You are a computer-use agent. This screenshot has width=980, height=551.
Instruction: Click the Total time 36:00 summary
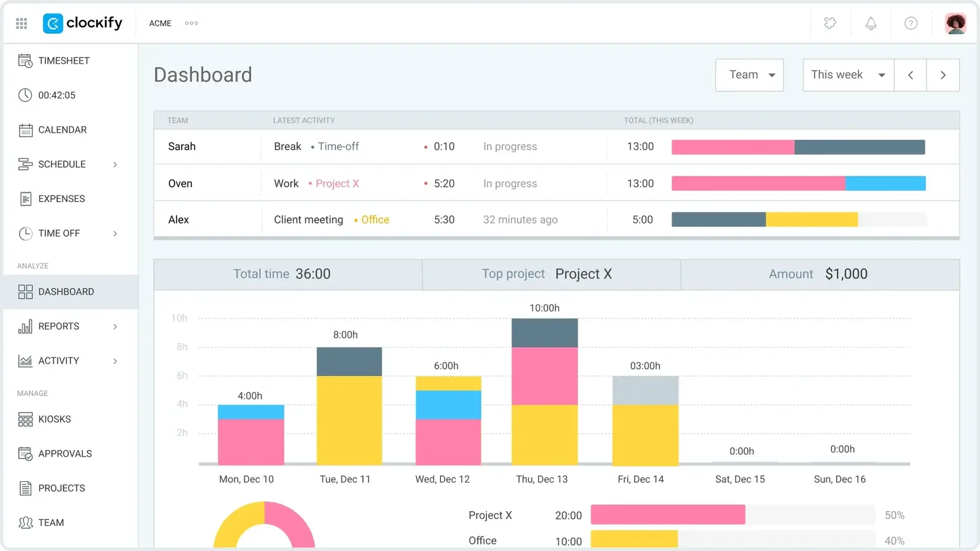click(x=282, y=274)
